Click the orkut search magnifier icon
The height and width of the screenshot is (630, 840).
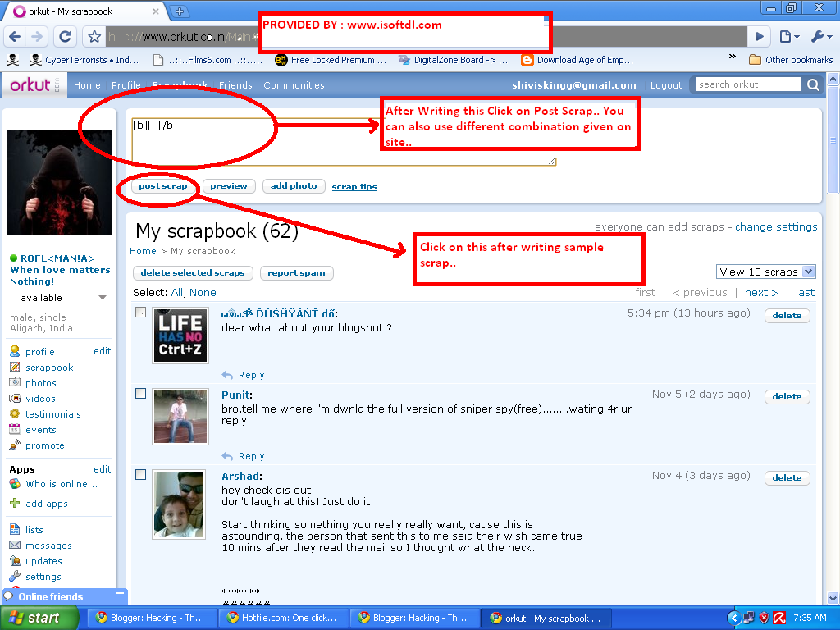point(812,84)
